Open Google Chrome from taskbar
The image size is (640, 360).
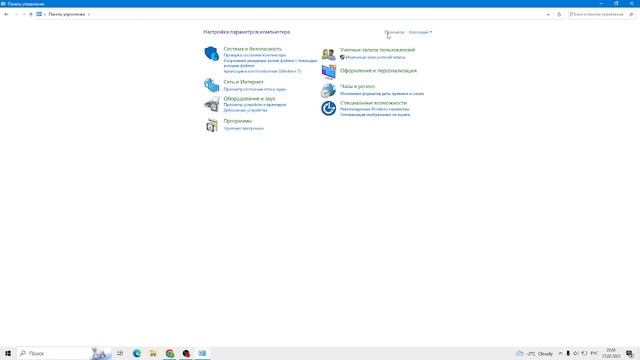tap(170, 353)
